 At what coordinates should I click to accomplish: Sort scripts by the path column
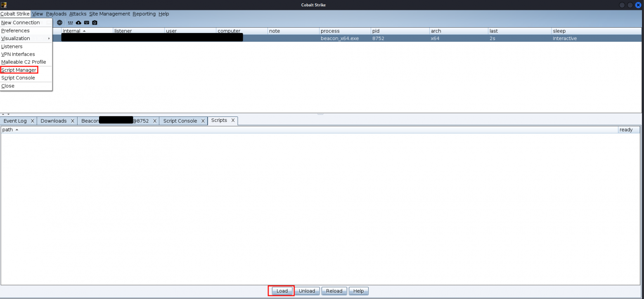[x=309, y=130]
